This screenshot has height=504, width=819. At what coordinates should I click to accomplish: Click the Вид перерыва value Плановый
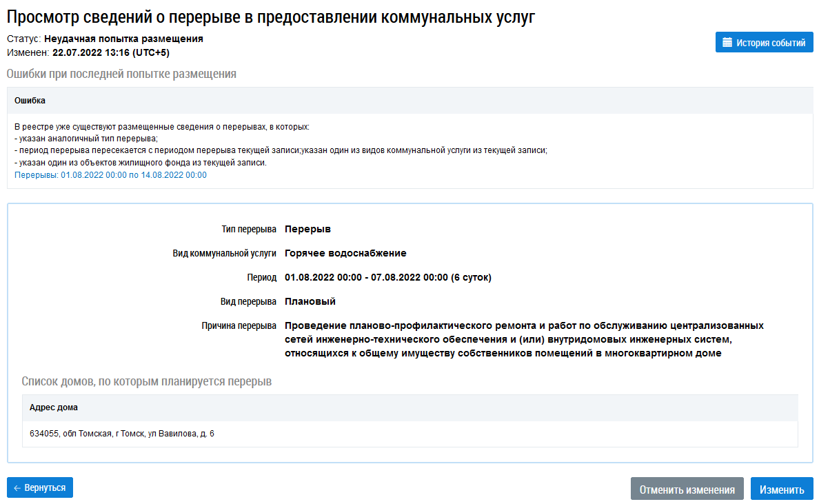click(310, 301)
